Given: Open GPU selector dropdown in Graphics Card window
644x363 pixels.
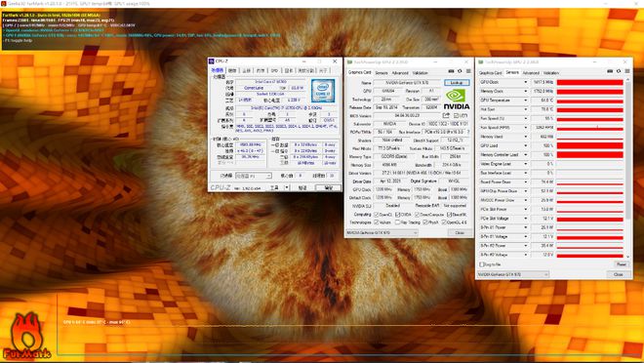Looking at the screenshot, I should (382, 233).
